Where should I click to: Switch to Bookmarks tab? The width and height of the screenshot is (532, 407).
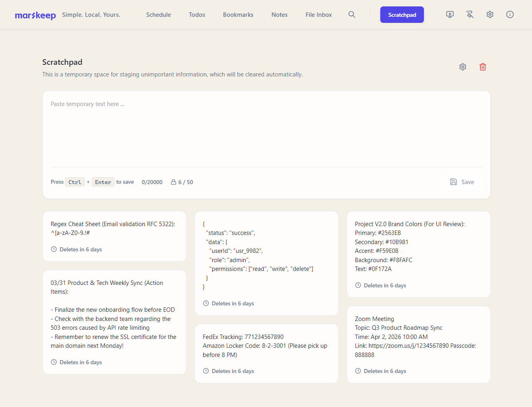[238, 15]
